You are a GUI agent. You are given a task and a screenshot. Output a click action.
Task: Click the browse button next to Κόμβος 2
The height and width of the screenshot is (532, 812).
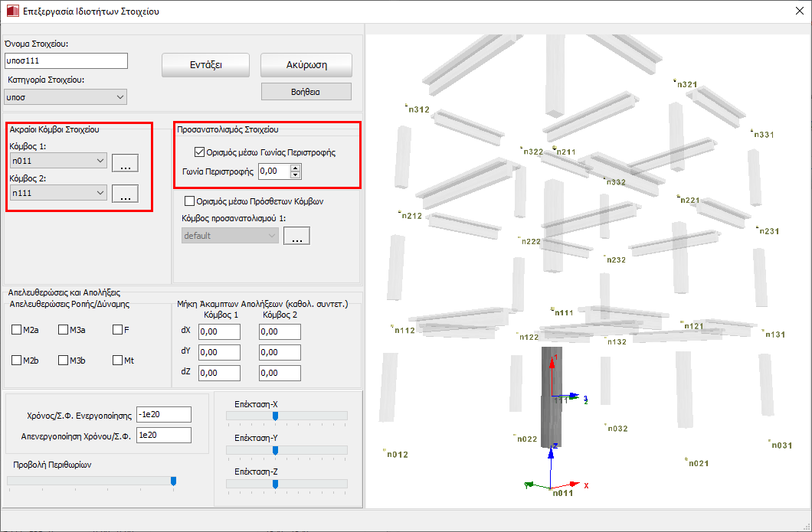(x=125, y=194)
